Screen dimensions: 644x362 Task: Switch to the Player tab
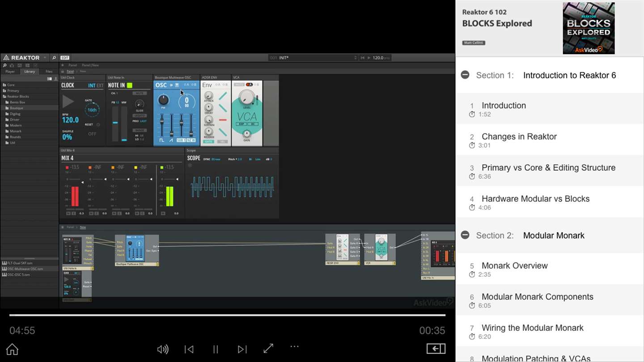pos(10,72)
